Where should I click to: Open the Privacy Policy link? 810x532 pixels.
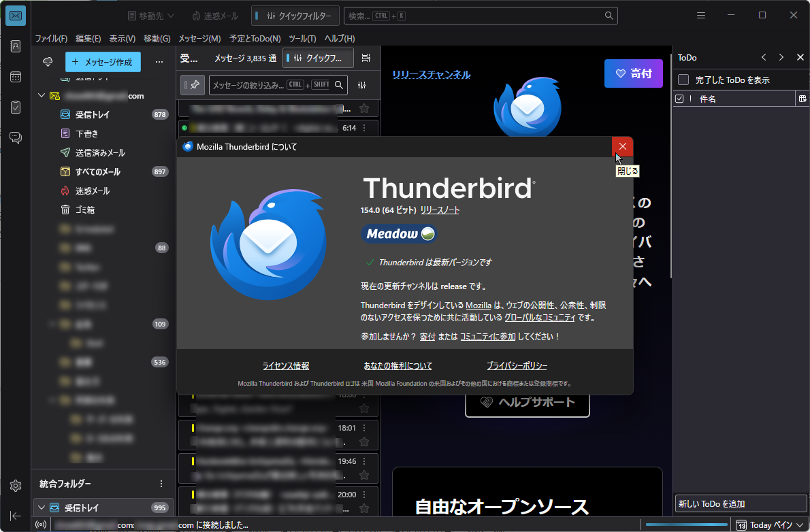coord(517,366)
